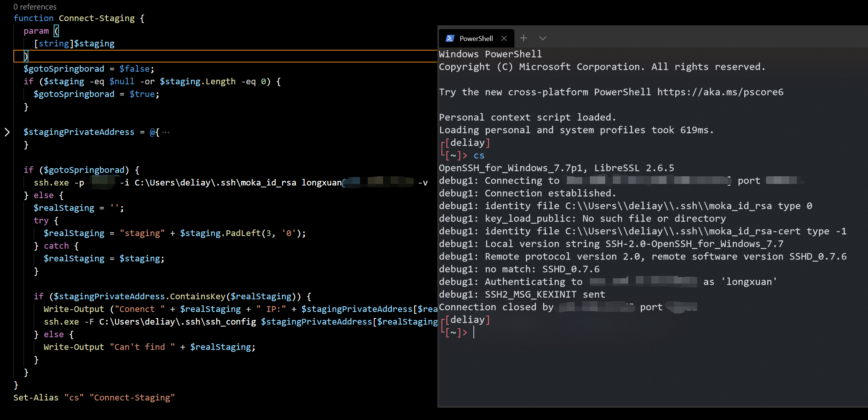This screenshot has width=868, height=420.
Task: Open the terminal profile dropdown chevron
Action: click(x=543, y=38)
